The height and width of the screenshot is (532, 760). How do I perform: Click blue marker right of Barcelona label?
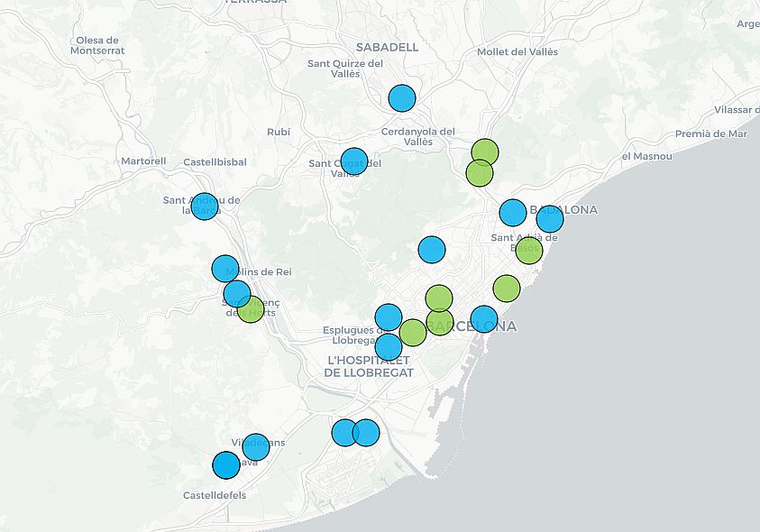(484, 319)
